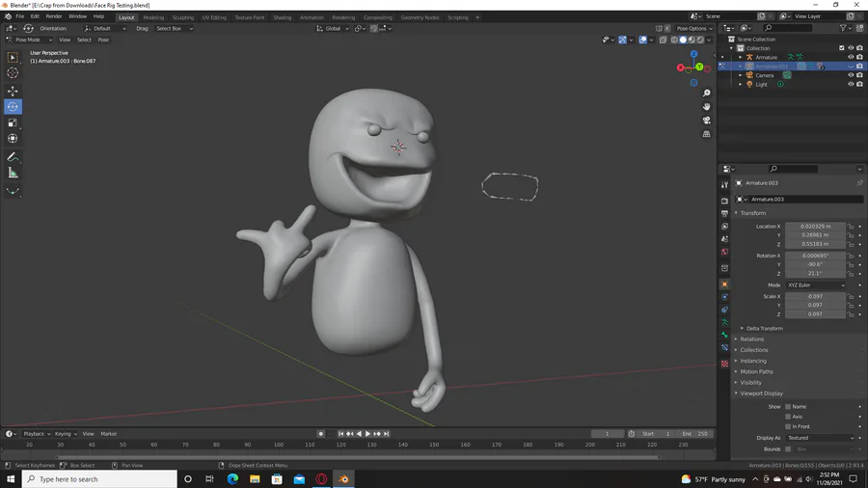The width and height of the screenshot is (868, 488).
Task: Switch to wireframe viewport shading
Action: 674,40
